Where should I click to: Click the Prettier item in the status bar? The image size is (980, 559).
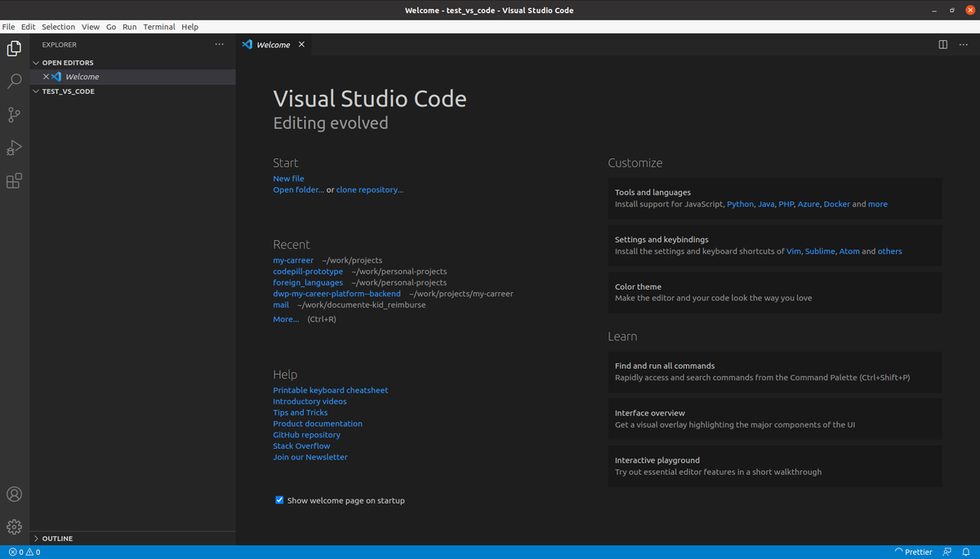915,552
